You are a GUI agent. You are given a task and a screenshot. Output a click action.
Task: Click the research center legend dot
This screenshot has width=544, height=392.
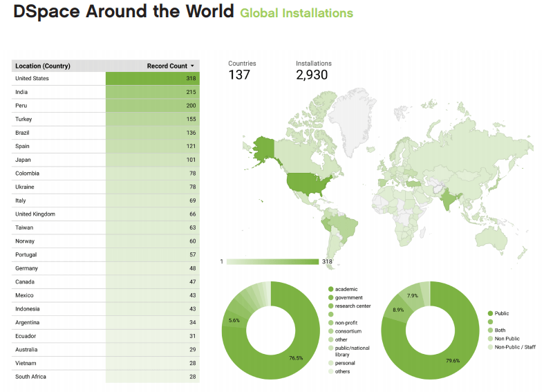click(331, 306)
